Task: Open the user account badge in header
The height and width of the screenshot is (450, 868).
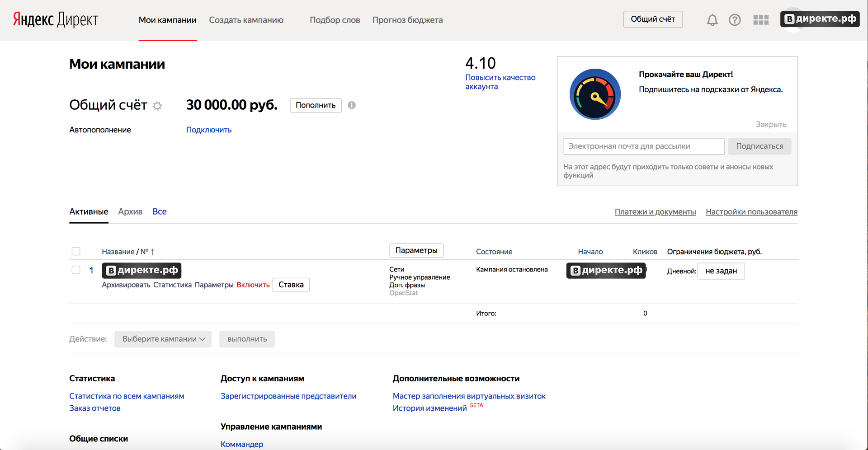Action: 820,19
